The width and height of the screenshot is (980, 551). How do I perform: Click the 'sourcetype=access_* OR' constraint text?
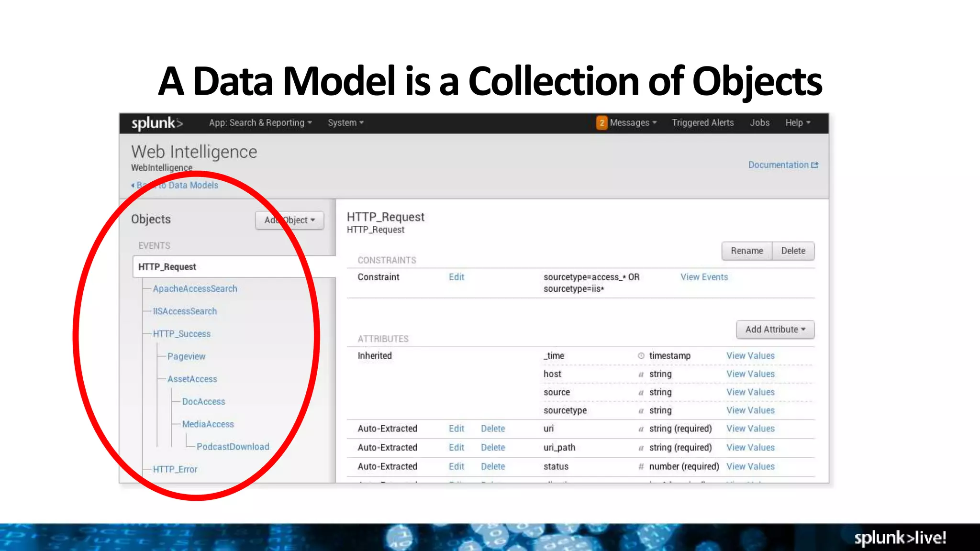pos(591,277)
